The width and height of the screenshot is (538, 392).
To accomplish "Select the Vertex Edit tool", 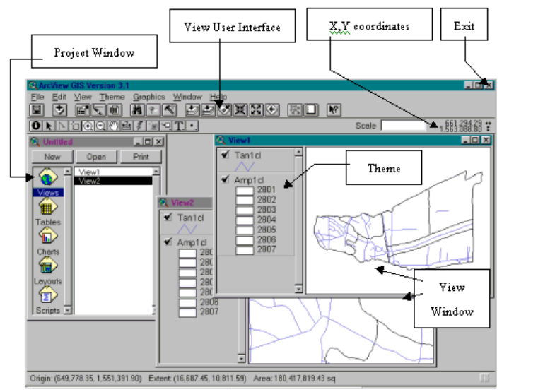I will click(62, 126).
